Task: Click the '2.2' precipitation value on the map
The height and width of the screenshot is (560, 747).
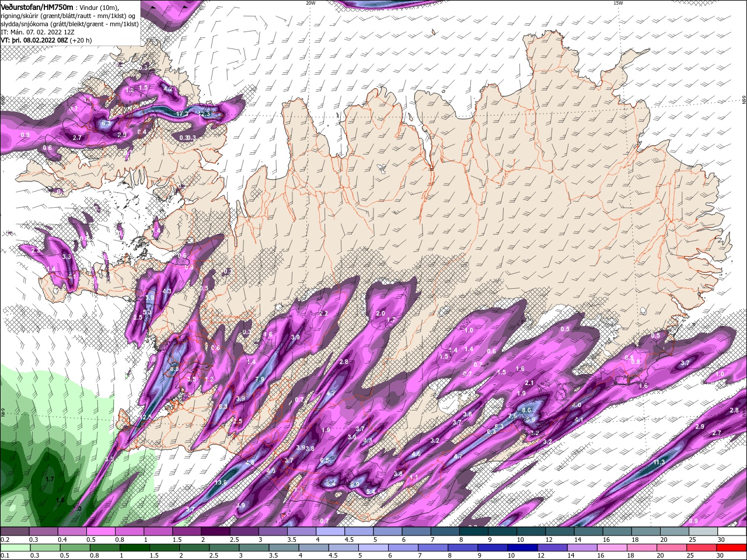Action: pyautogui.click(x=324, y=313)
